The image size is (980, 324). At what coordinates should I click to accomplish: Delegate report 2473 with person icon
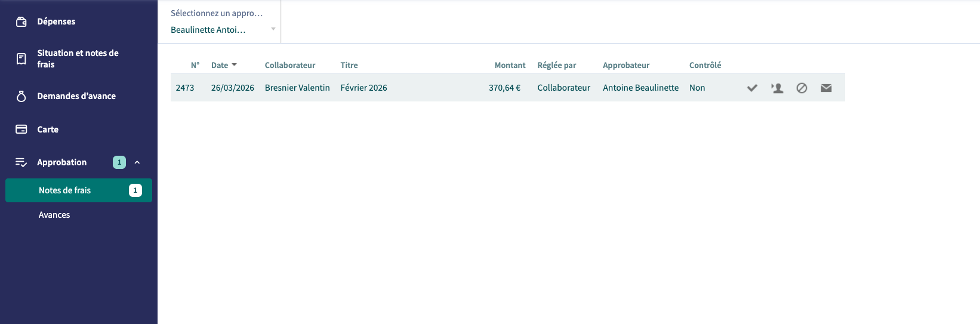[777, 88]
